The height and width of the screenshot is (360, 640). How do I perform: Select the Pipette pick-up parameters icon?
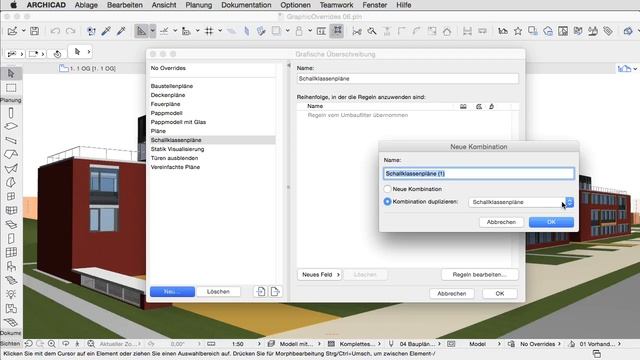[x=106, y=31]
